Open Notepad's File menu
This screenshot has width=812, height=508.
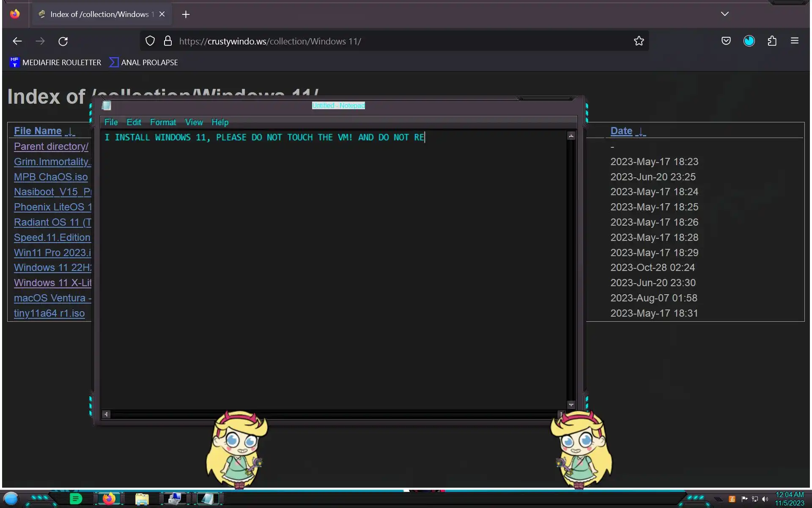pyautogui.click(x=111, y=122)
